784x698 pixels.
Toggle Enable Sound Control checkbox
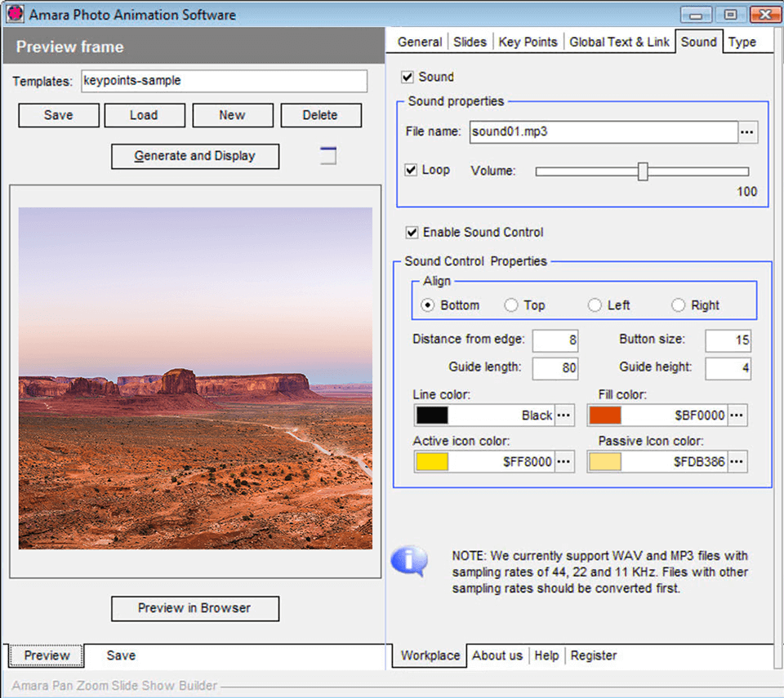412,233
